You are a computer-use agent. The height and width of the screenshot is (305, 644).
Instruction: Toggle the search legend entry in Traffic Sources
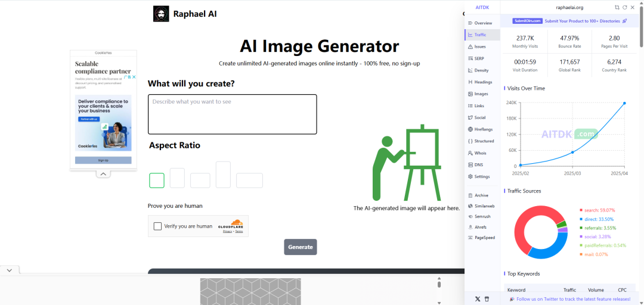point(597,210)
